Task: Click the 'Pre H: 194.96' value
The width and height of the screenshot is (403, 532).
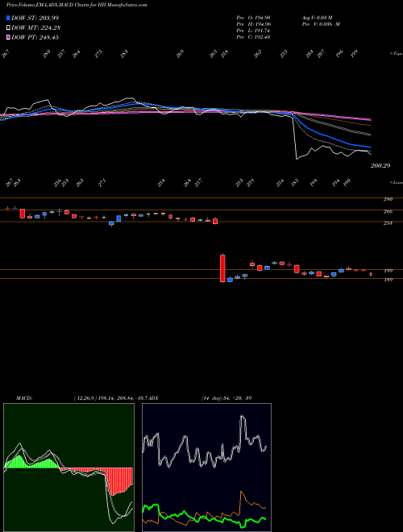Action: (253, 24)
